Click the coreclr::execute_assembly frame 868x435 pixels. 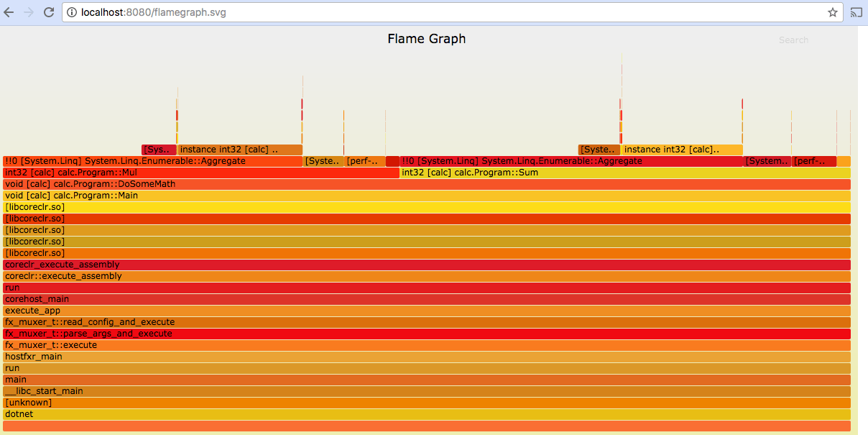click(427, 276)
